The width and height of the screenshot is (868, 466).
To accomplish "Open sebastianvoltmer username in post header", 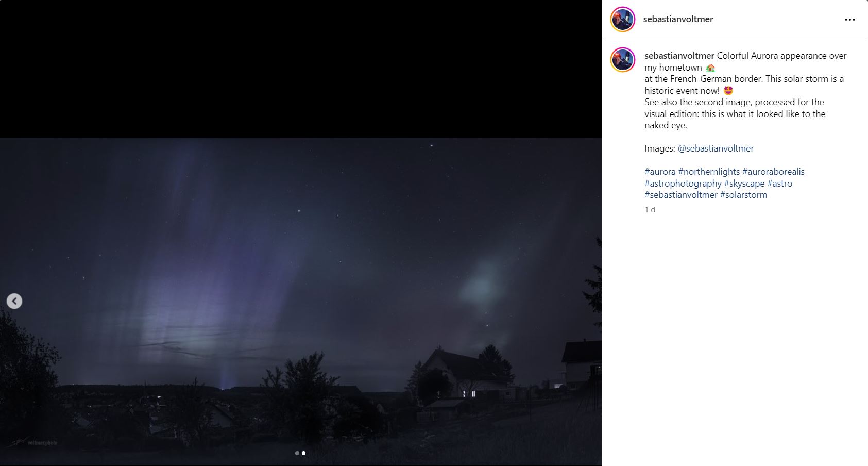I will pos(678,19).
